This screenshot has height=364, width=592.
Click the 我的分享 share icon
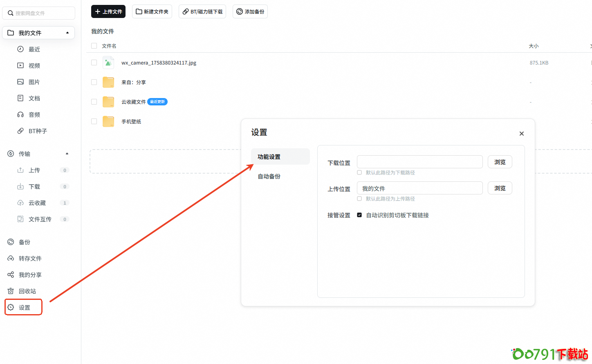pyautogui.click(x=11, y=275)
